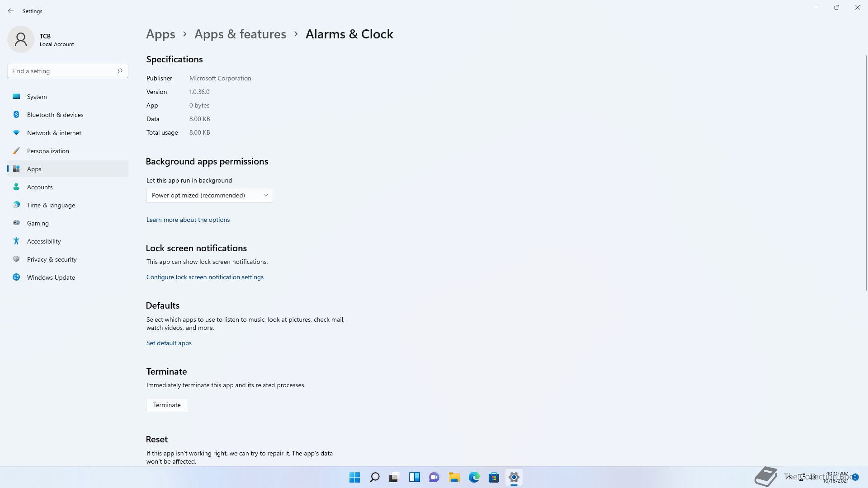This screenshot has width=868, height=488.
Task: Focus the Find a setting field
Action: click(x=68, y=71)
